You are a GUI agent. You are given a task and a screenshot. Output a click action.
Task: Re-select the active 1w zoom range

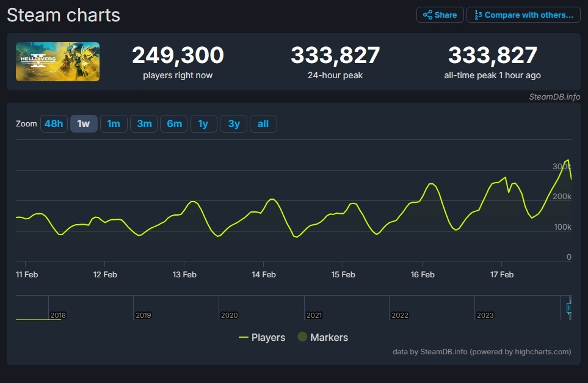coord(84,123)
